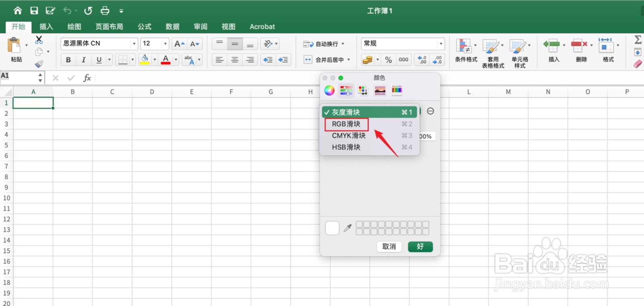644x306 pixels.
Task: Click the white current color swatch
Action: 332,228
